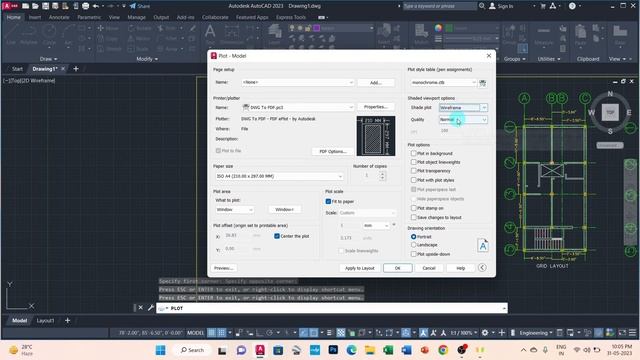
Task: Click the customization hamburger icon in status bar
Action: click(633, 333)
